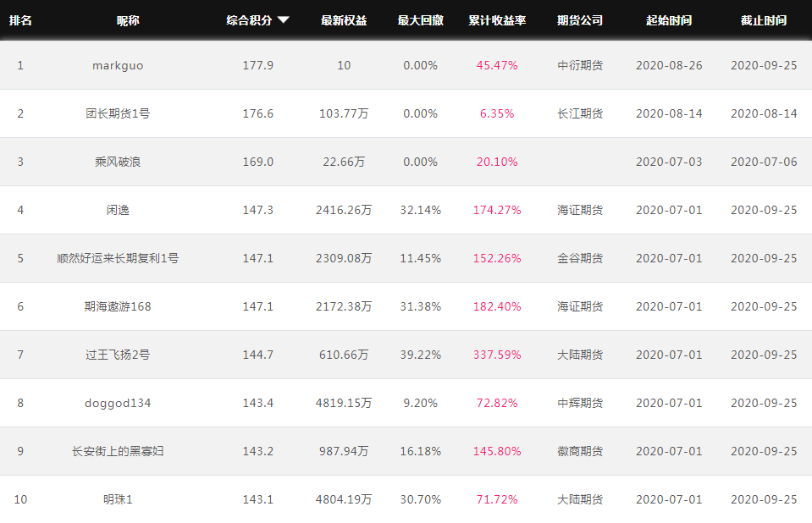This screenshot has width=812, height=523.
Task: Select the 337.59% cumulative return value
Action: point(497,355)
